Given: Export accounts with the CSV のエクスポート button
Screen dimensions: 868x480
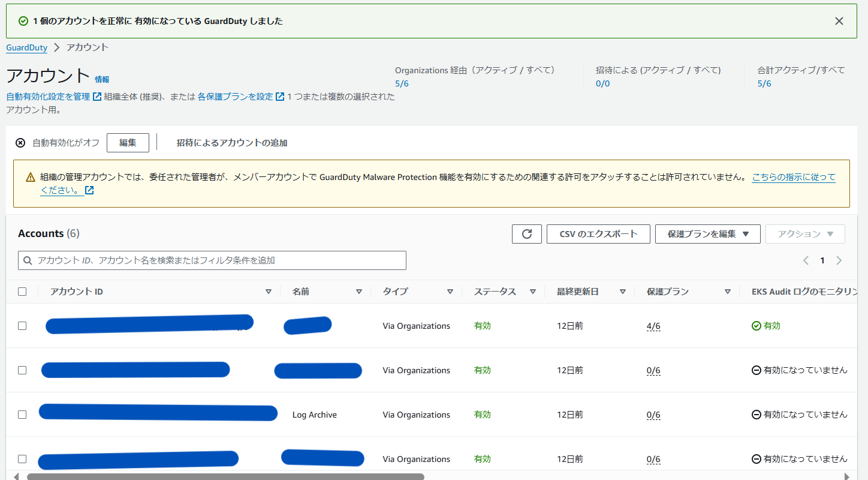Looking at the screenshot, I should tap(598, 233).
